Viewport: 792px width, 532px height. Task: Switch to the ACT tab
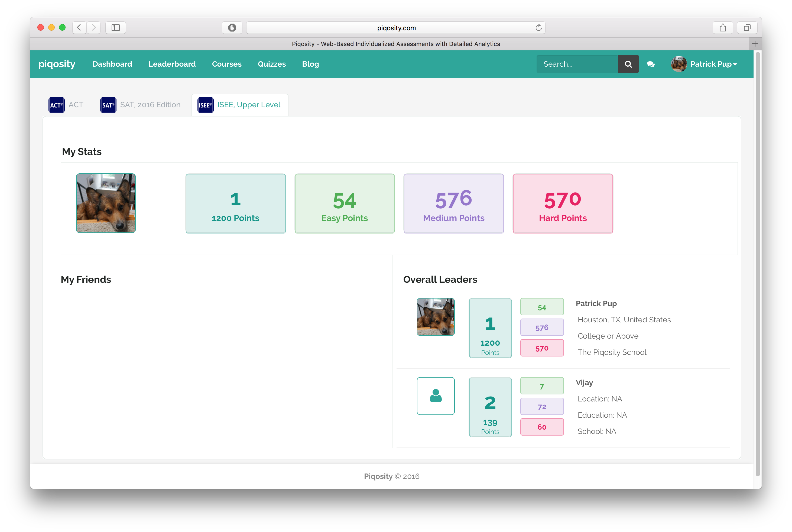(x=66, y=105)
